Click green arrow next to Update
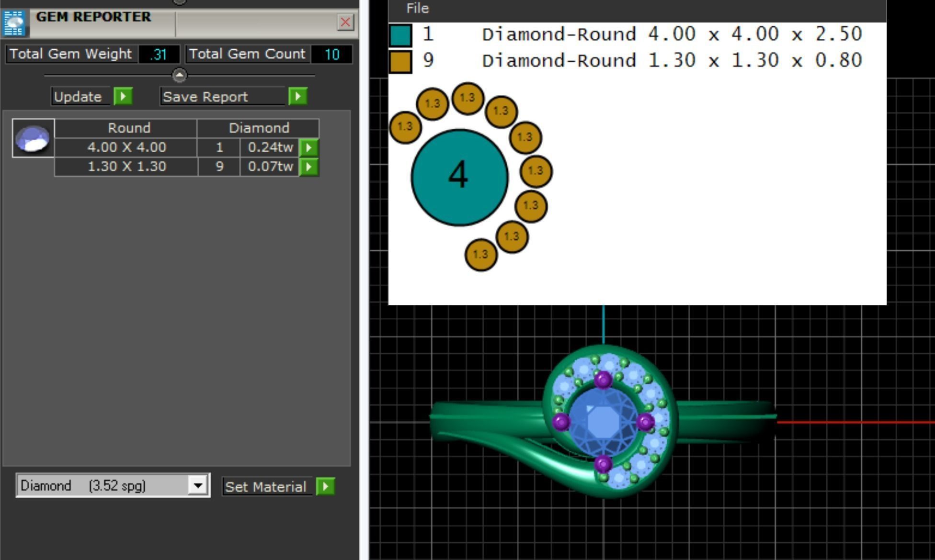The height and width of the screenshot is (560, 935). tap(123, 96)
